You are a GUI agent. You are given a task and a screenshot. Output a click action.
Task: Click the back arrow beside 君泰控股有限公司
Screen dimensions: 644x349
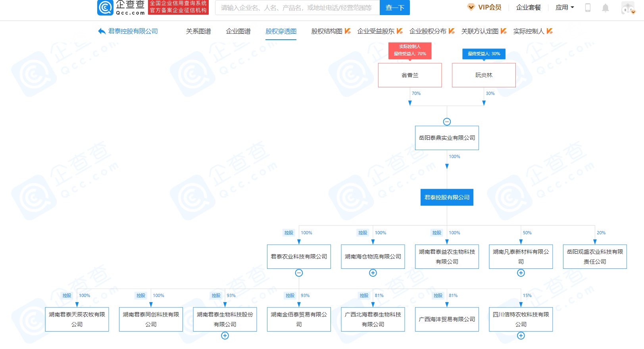102,31
